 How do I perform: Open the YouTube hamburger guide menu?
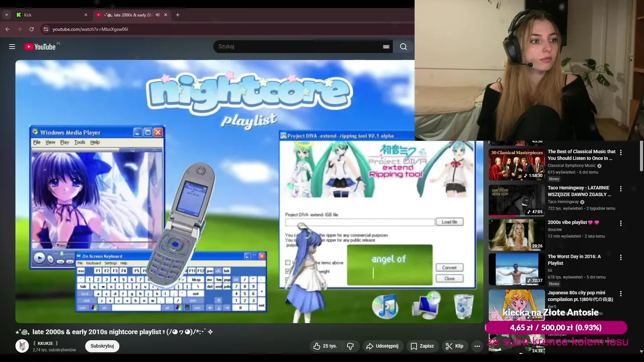pos(12,47)
